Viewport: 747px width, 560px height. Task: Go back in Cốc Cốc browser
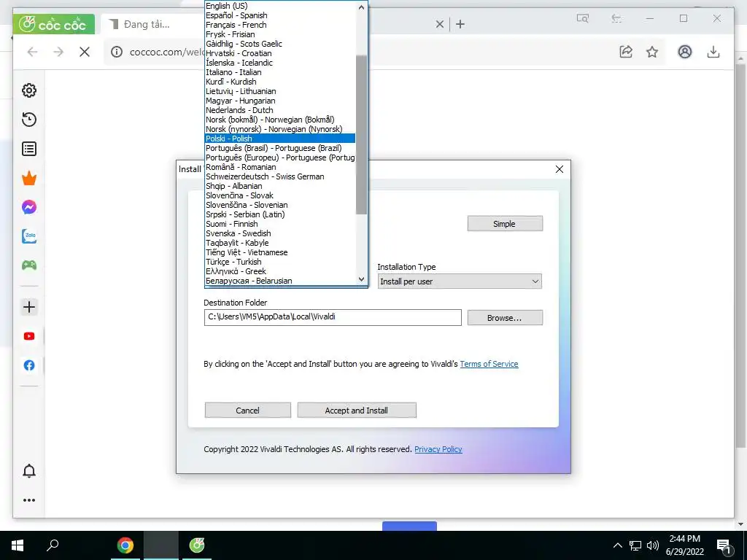32,52
